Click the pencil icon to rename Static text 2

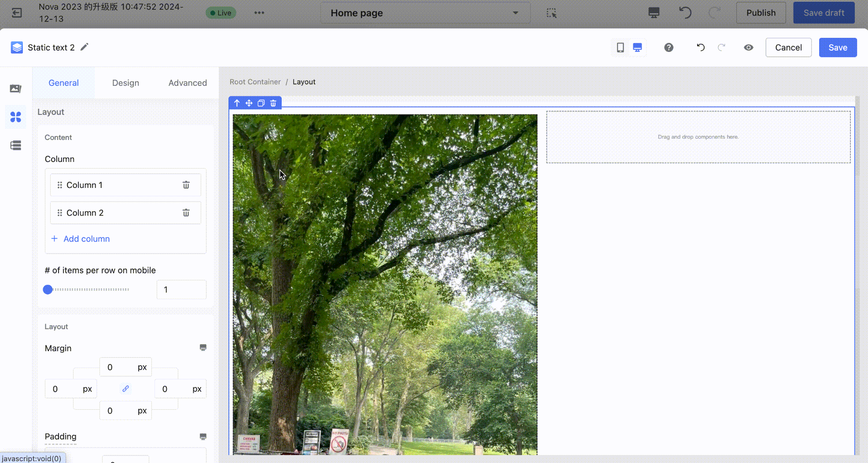tap(85, 47)
